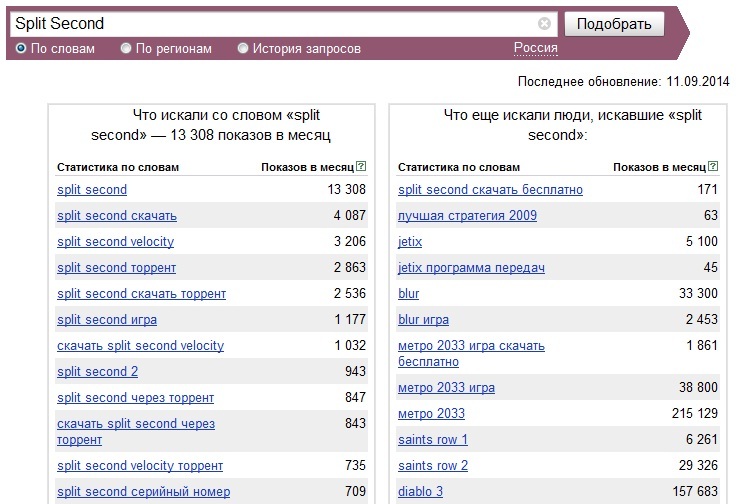Click the '29 326' impressions value
The width and height of the screenshot is (741, 504).
click(x=698, y=466)
